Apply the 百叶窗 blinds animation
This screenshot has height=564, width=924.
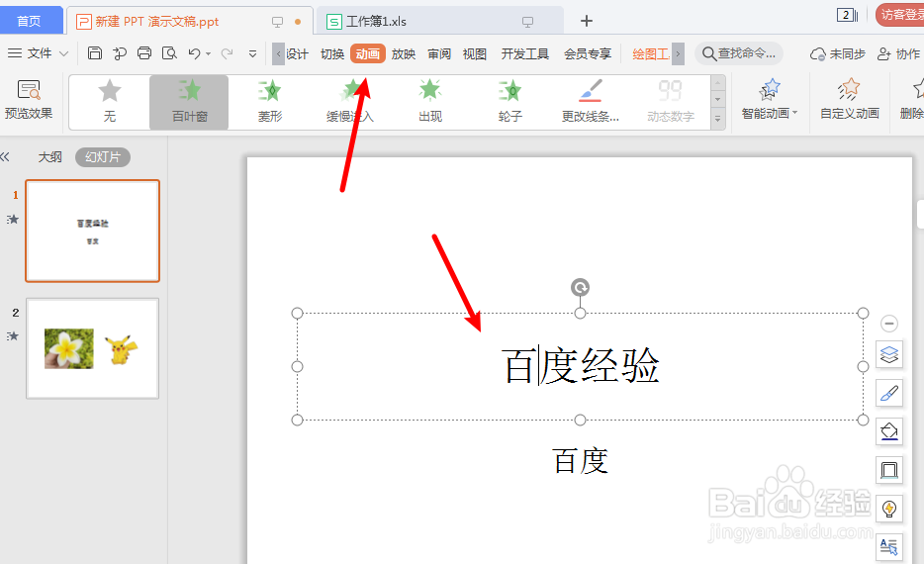(189, 102)
